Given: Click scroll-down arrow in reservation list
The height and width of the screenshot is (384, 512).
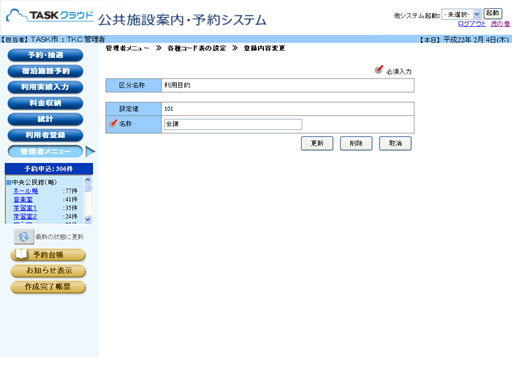Looking at the screenshot, I should [88, 219].
